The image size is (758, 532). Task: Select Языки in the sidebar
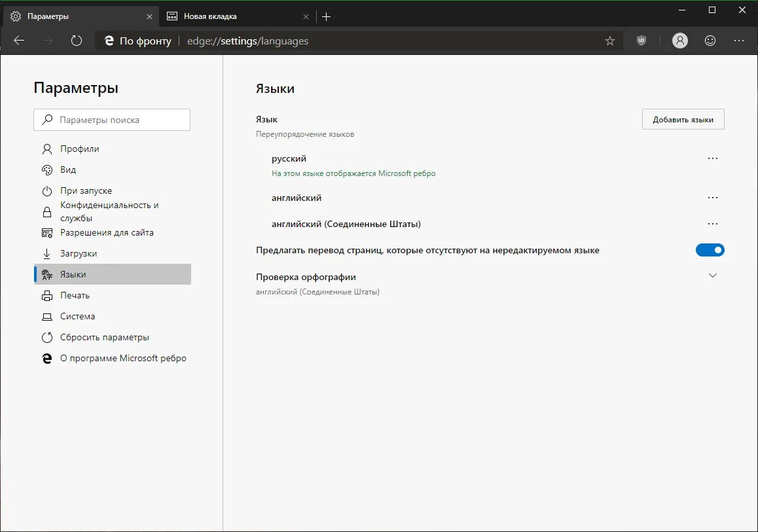112,274
